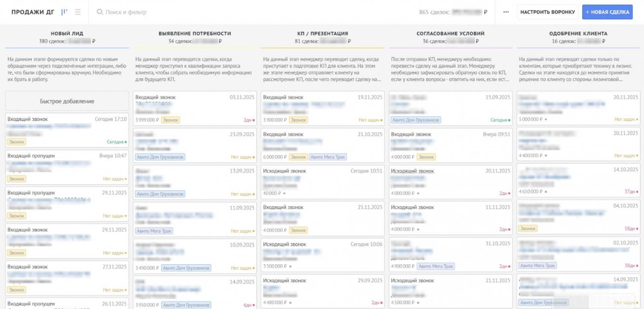
Task: Click the Авито Мега Трак tag on the 6 000 000 ₽ card
Action: (x=328, y=157)
